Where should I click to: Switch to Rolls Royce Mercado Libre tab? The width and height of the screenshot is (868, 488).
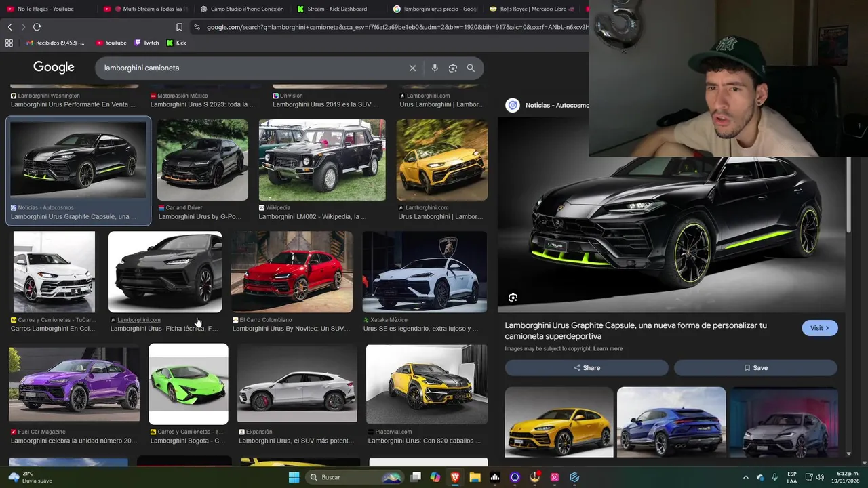coord(533,9)
